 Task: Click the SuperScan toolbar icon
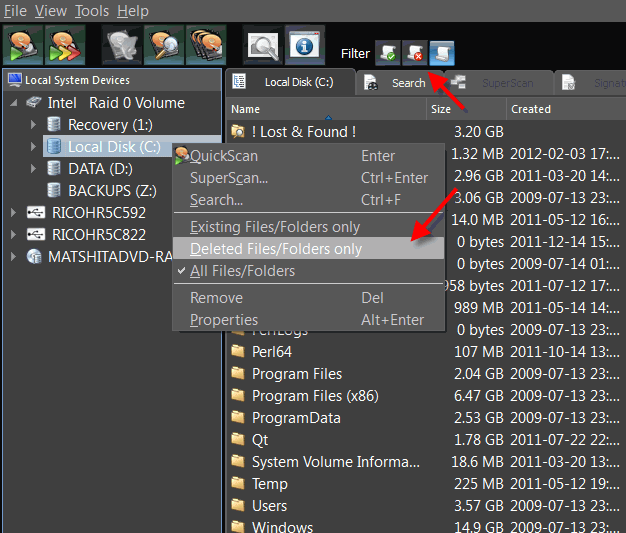(x=64, y=46)
